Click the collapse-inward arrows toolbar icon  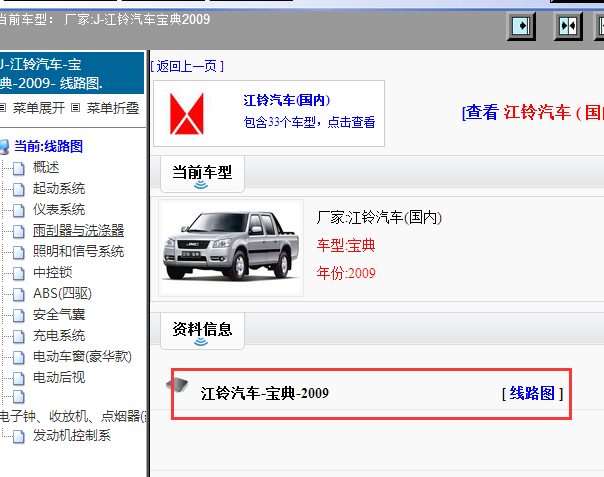568,26
